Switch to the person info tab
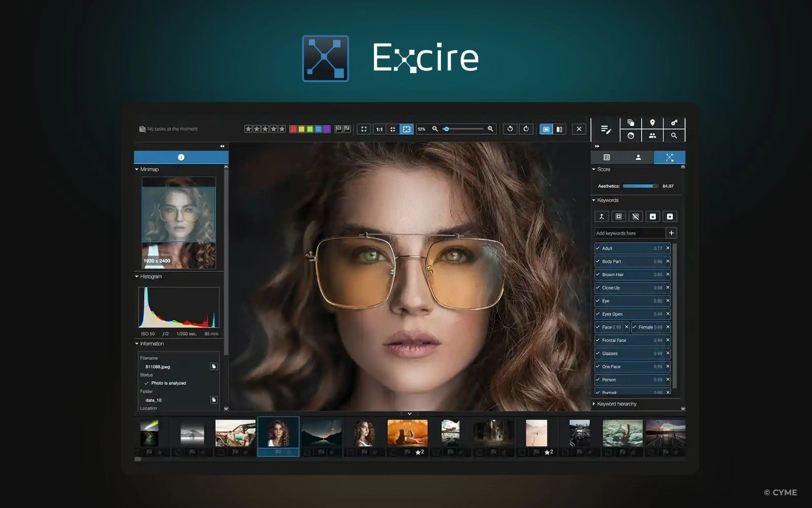The height and width of the screenshot is (508, 812). coord(637,157)
